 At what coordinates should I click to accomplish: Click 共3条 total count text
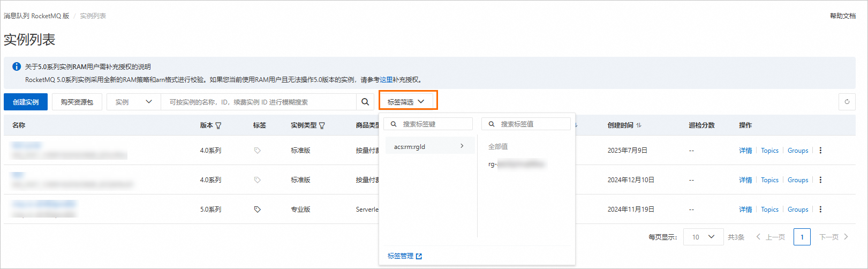pyautogui.click(x=736, y=237)
